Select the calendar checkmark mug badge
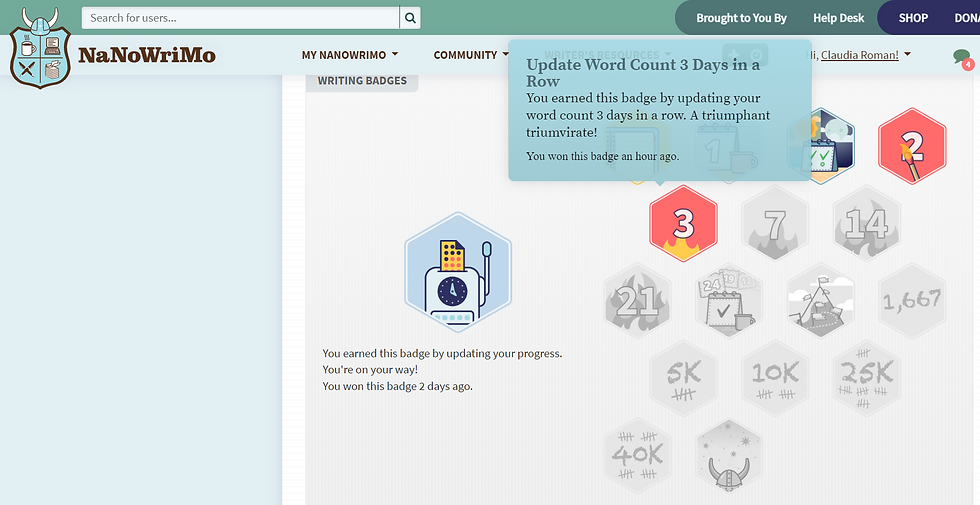 tap(729, 301)
